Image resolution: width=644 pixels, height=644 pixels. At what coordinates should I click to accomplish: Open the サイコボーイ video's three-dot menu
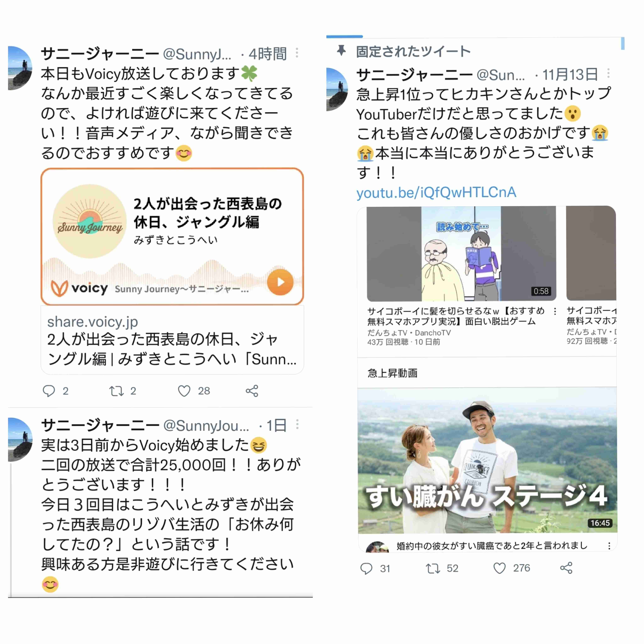555,311
